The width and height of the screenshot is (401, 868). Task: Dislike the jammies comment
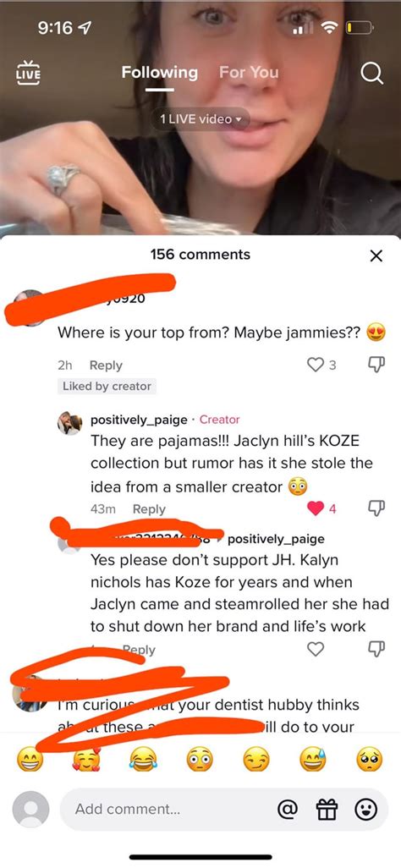click(x=377, y=365)
